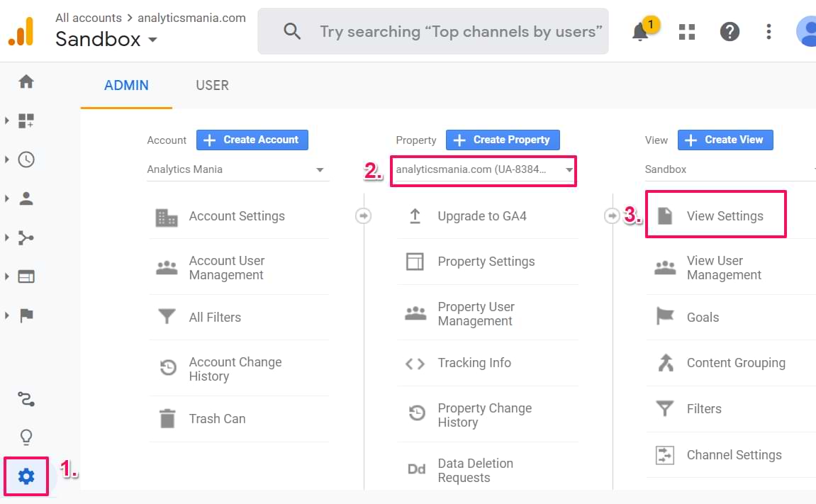
Task: Click the Create Account button
Action: tap(252, 140)
